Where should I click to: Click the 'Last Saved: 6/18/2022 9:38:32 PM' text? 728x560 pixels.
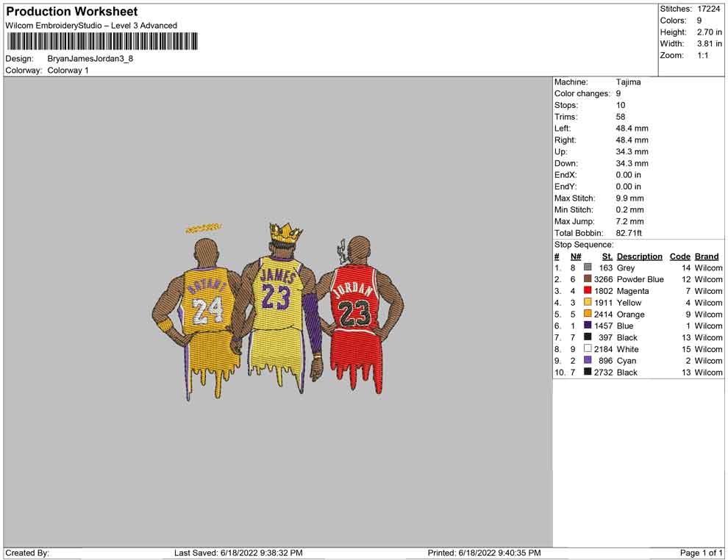238,553
